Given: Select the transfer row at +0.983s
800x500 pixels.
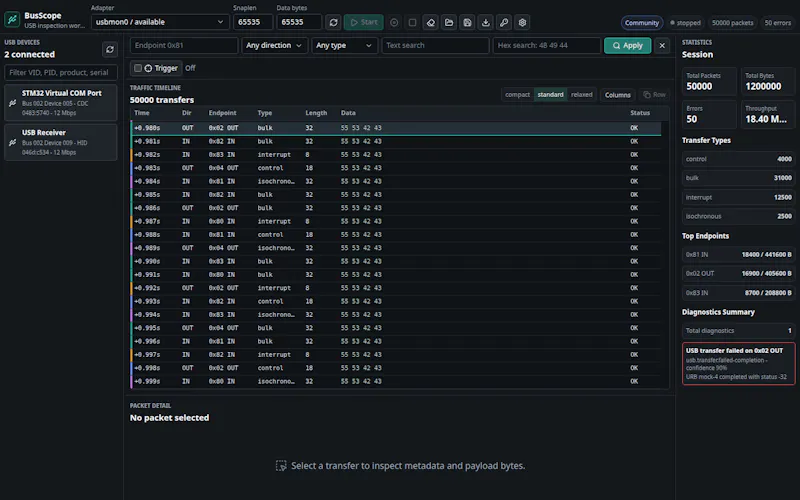Looking at the screenshot, I should tap(396, 168).
